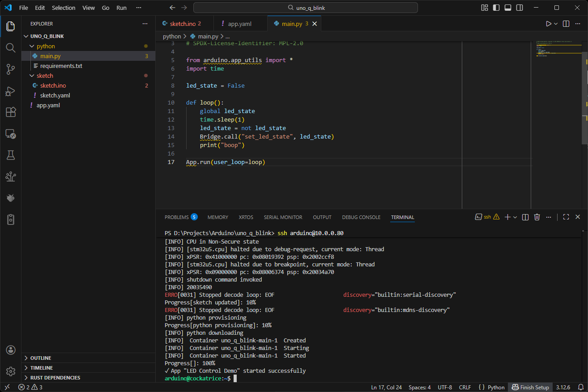The image size is (588, 392).
Task: Toggle the secondary side bar layout button
Action: coord(520,8)
